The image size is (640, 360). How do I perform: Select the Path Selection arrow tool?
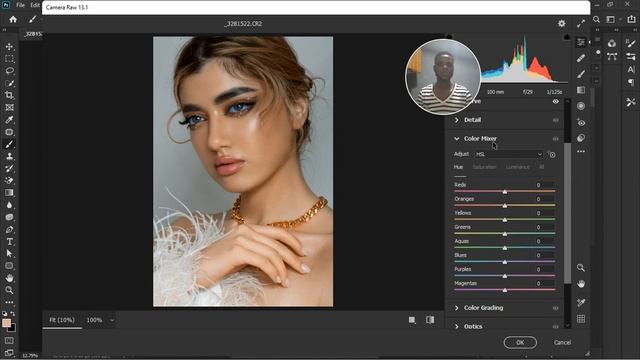pyautogui.click(x=9, y=253)
